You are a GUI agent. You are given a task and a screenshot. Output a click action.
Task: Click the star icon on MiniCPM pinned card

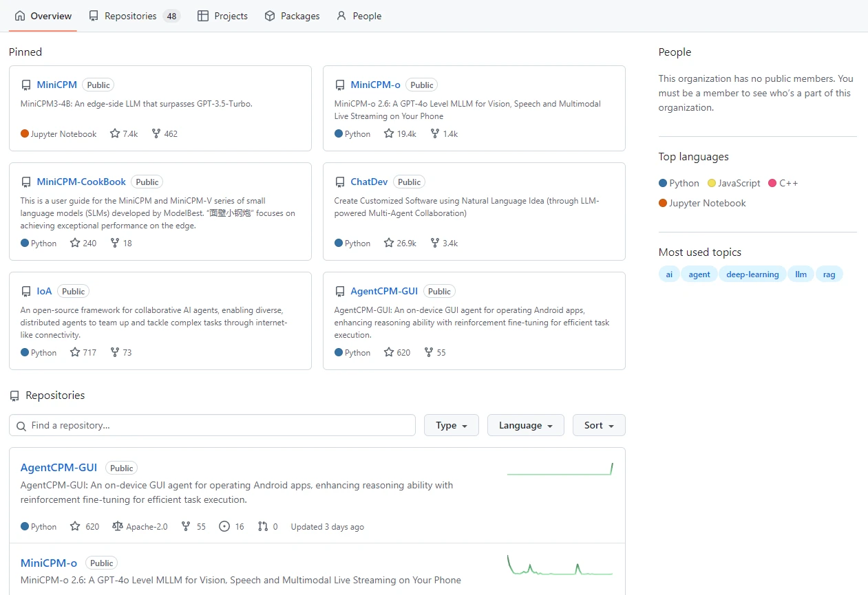point(115,134)
